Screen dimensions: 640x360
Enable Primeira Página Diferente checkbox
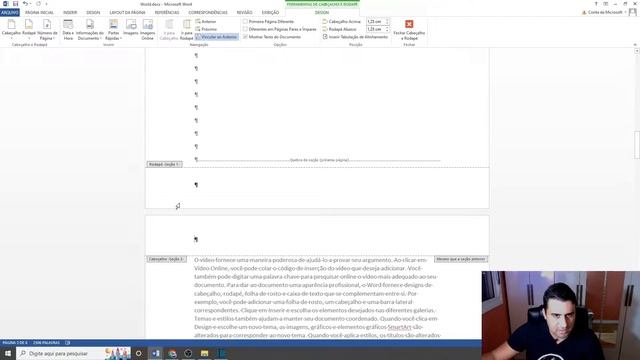click(x=245, y=21)
